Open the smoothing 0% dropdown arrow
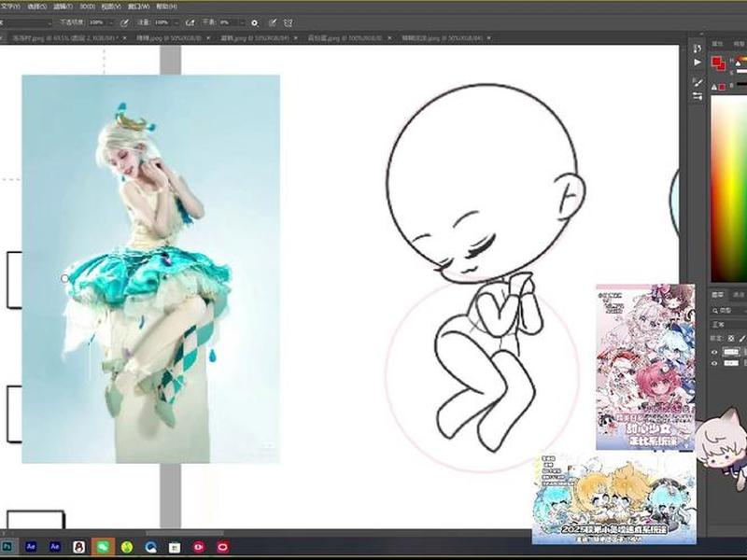This screenshot has height=560, width=747. tap(242, 22)
